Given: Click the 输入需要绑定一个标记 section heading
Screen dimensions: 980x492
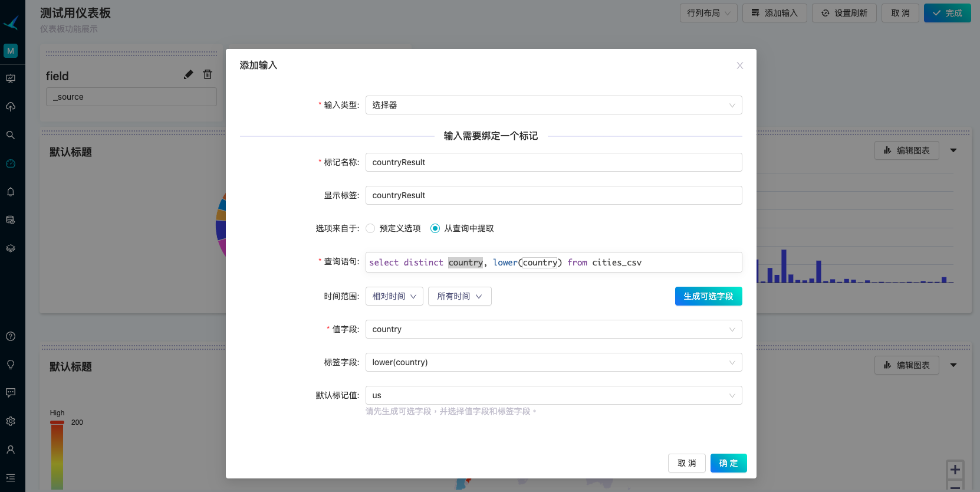Looking at the screenshot, I should tap(491, 136).
